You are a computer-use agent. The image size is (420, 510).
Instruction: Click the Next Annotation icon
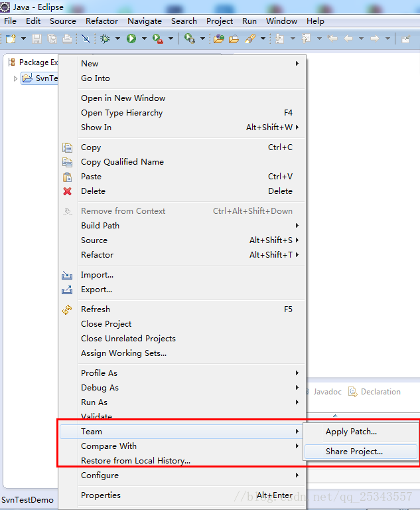click(x=279, y=39)
